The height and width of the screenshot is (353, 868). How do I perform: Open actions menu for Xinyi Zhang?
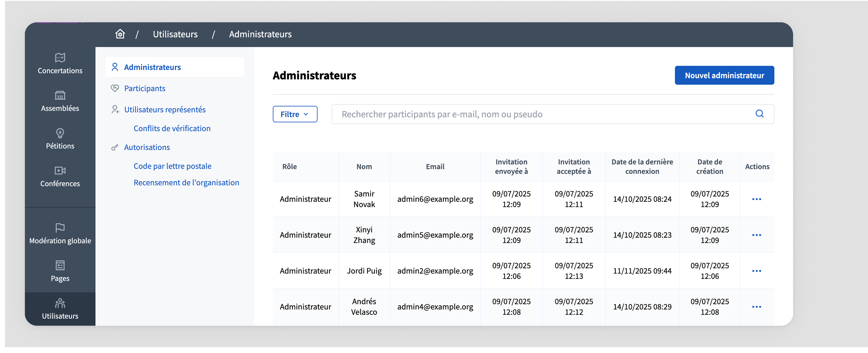coord(756,235)
